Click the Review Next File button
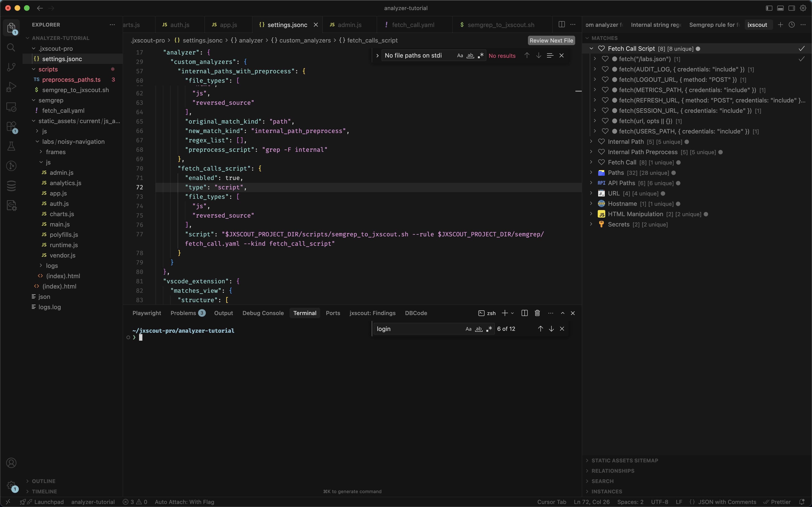 [x=551, y=41]
